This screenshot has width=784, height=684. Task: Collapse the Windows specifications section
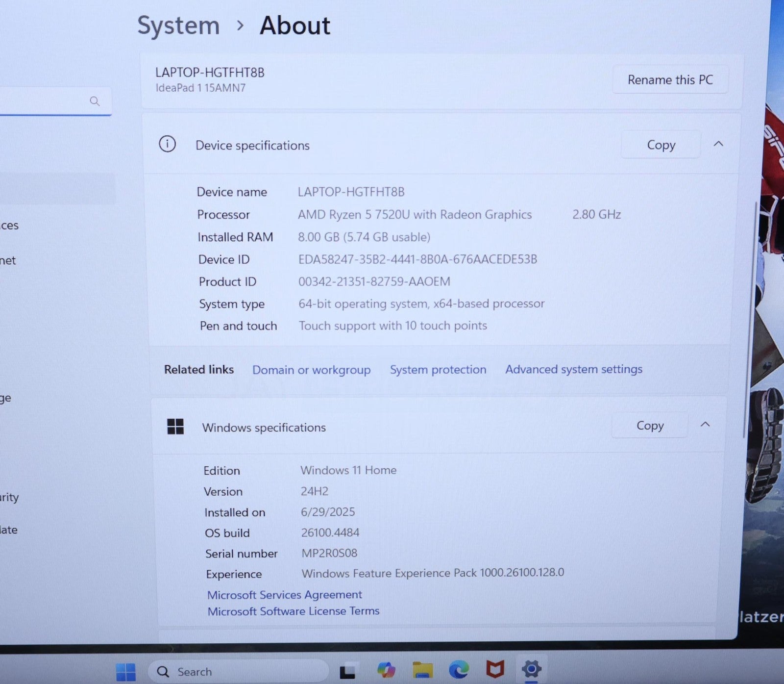pyautogui.click(x=705, y=425)
